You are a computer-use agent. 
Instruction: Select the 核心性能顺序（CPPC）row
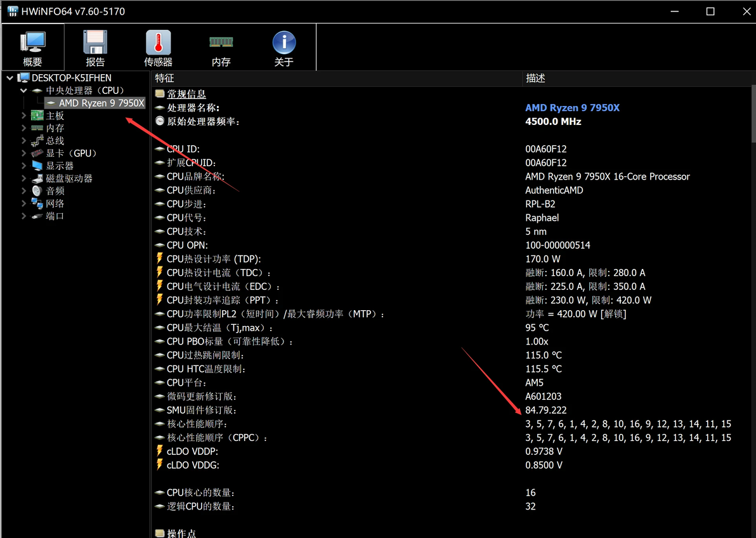[452, 438]
